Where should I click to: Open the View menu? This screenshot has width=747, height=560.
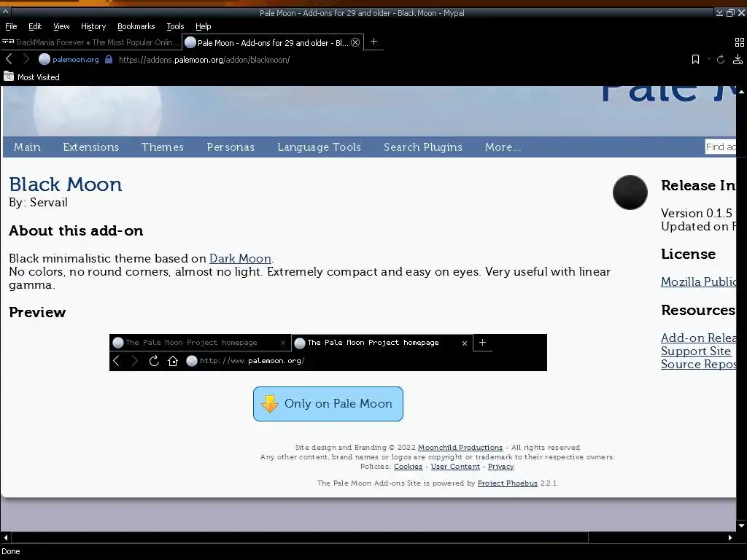(61, 26)
